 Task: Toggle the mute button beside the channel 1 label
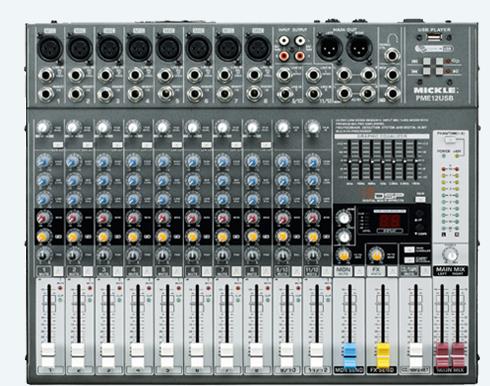coord(58,271)
